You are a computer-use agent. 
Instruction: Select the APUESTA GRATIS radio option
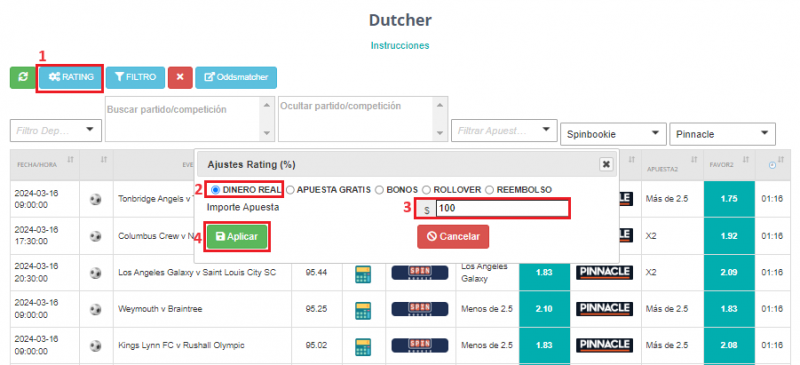point(290,190)
